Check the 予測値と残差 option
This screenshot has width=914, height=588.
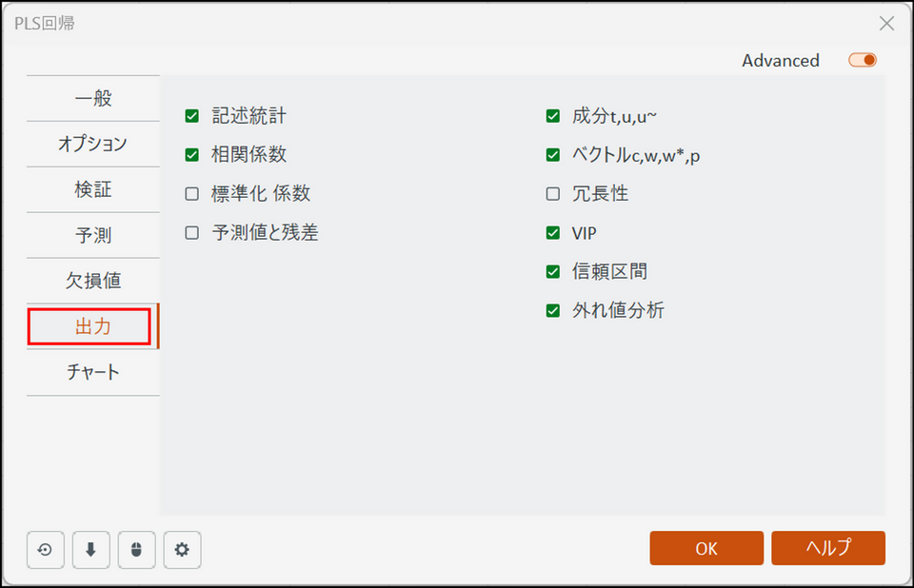point(192,233)
